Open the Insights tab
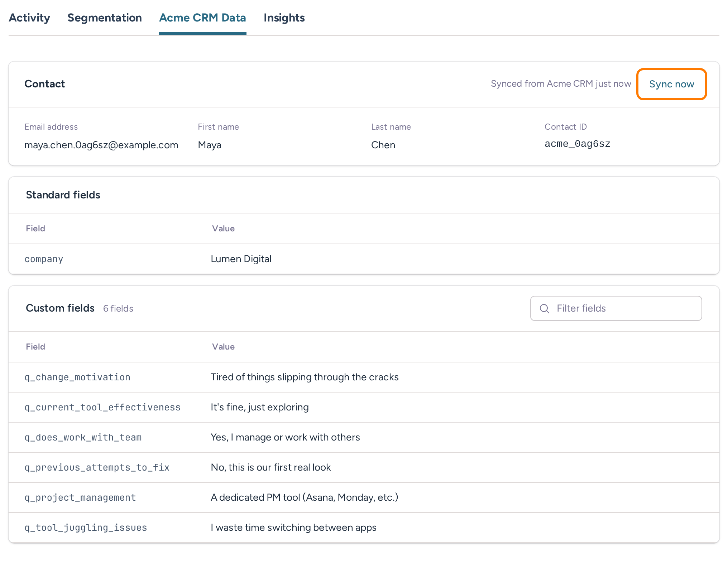Viewport: 728px width, 563px height. pos(284,18)
